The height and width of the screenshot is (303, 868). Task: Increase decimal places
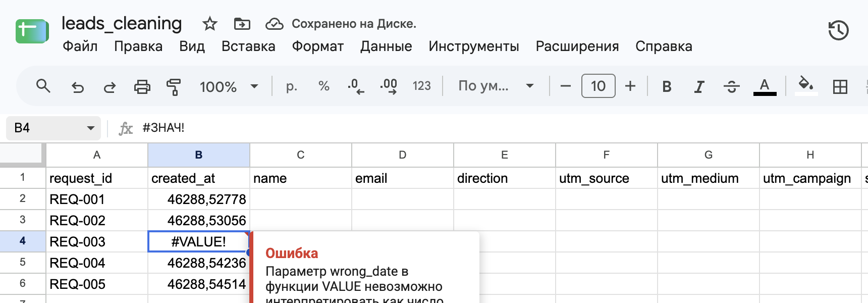389,86
